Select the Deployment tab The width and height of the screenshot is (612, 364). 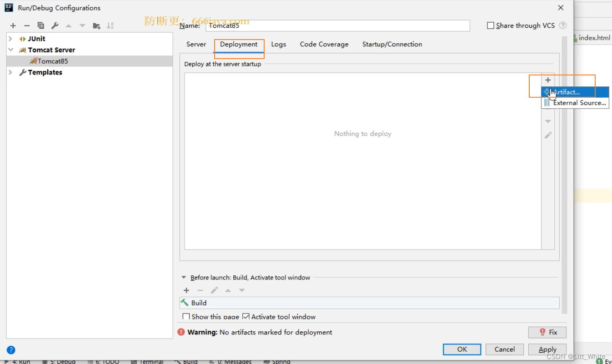point(239,44)
